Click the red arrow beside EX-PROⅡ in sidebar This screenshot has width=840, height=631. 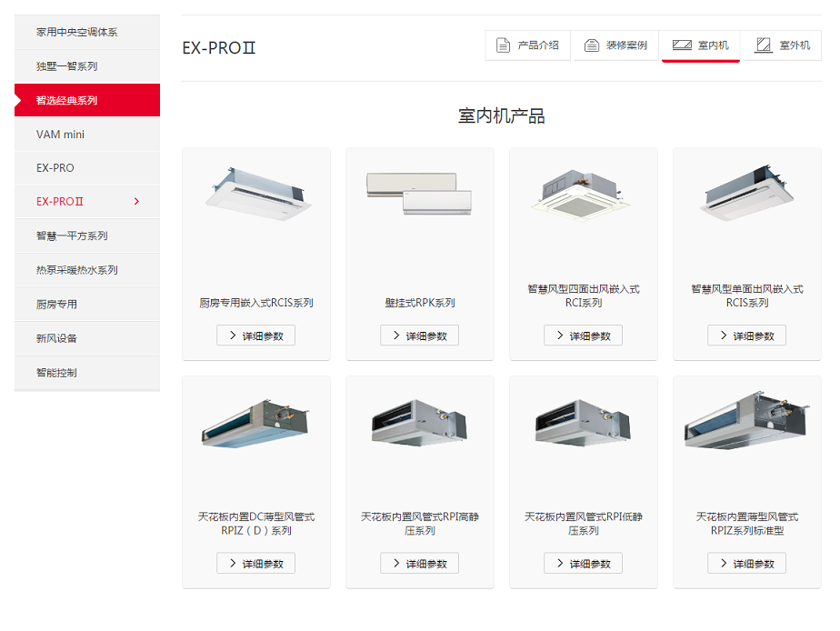tap(136, 202)
